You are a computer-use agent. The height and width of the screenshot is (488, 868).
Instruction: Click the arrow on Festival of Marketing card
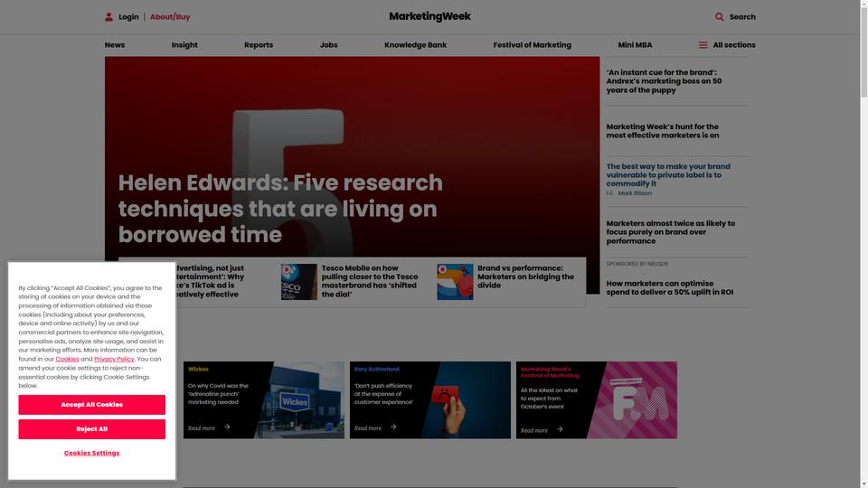(x=561, y=429)
